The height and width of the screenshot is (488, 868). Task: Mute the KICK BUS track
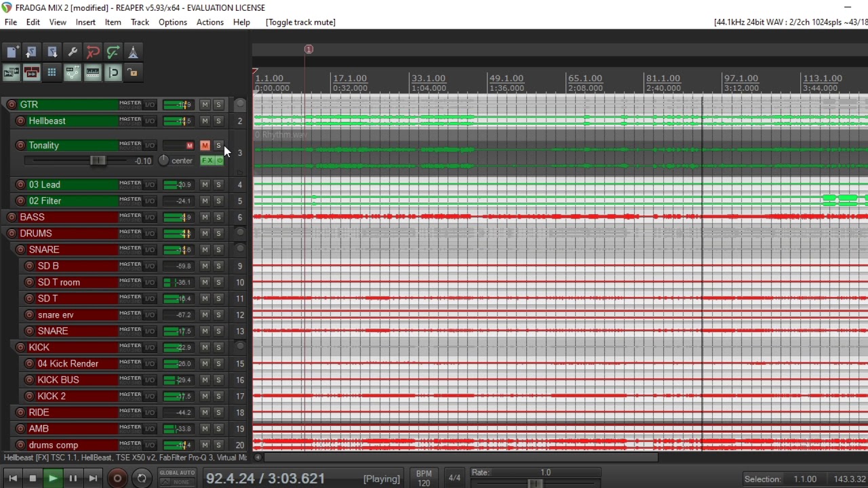click(205, 380)
